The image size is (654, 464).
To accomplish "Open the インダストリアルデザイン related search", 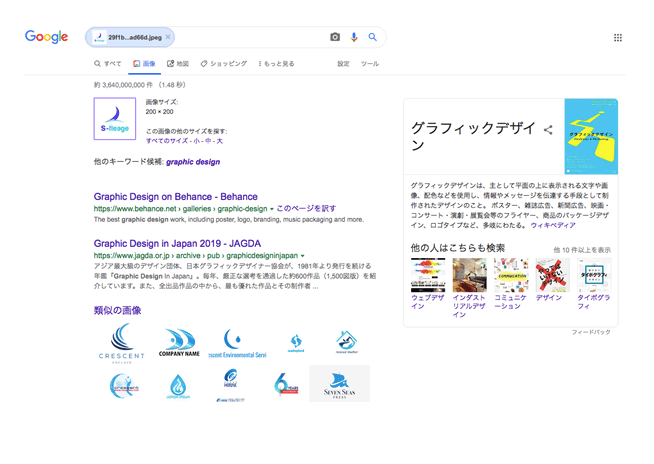I will pyautogui.click(x=469, y=306).
